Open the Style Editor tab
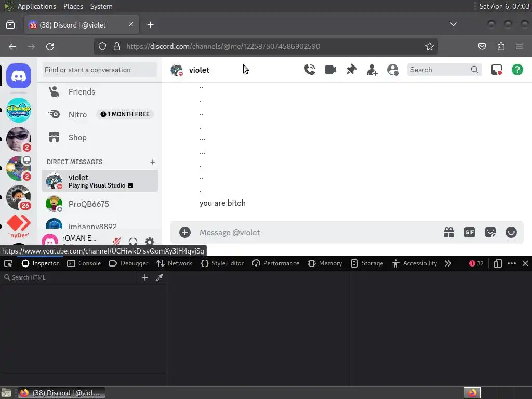Screen dimensions: 532x399 click(x=222, y=263)
